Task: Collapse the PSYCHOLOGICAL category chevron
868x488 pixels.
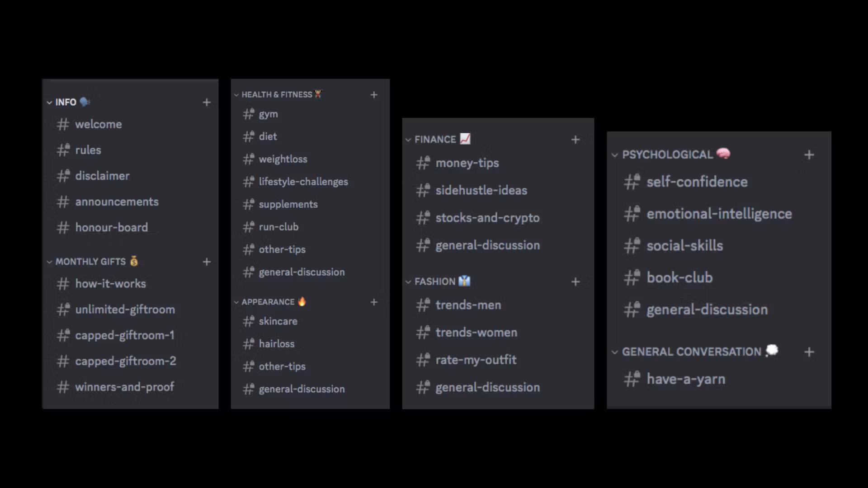Action: tap(614, 155)
